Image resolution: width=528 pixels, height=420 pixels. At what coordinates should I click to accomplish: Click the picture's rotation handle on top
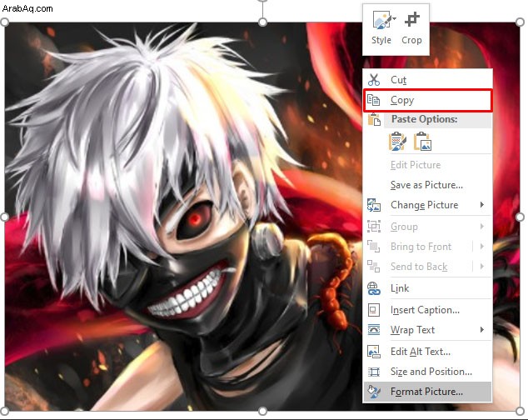(262, 1)
